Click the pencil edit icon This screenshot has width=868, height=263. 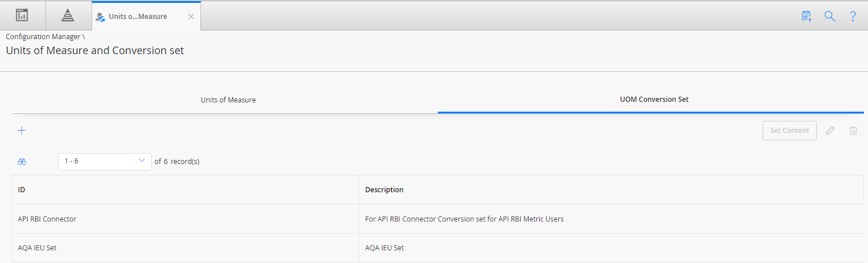pyautogui.click(x=830, y=131)
